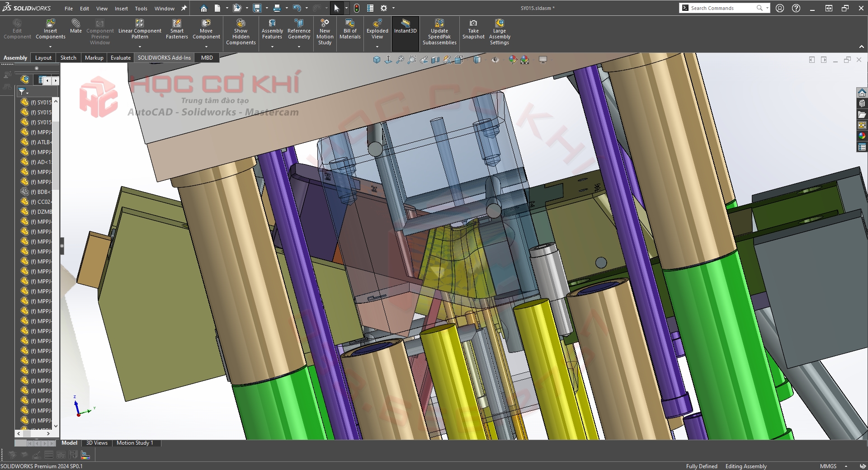Expand the Assembly Features dropdown arrow

[272, 47]
